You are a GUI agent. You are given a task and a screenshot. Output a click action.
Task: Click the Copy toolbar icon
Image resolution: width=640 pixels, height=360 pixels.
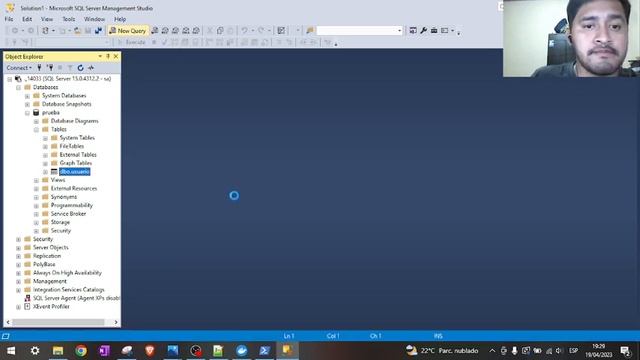(x=220, y=31)
